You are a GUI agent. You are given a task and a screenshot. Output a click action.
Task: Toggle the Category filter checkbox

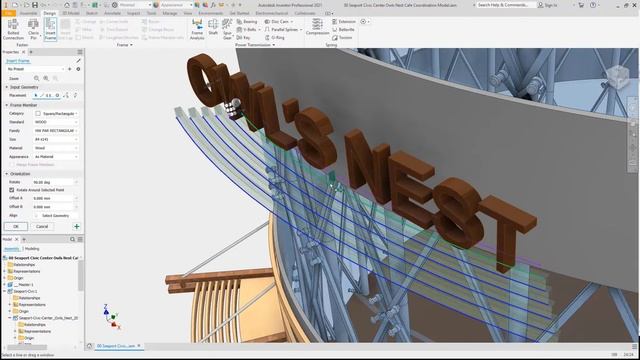38,113
